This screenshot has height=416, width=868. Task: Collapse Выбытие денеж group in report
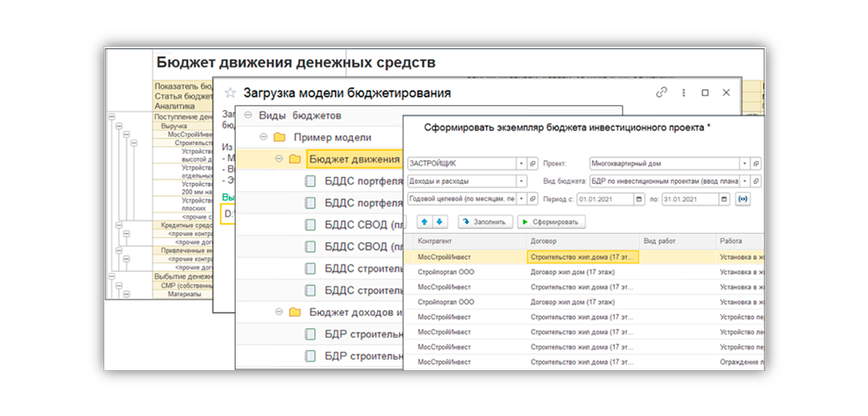pyautogui.click(x=111, y=276)
